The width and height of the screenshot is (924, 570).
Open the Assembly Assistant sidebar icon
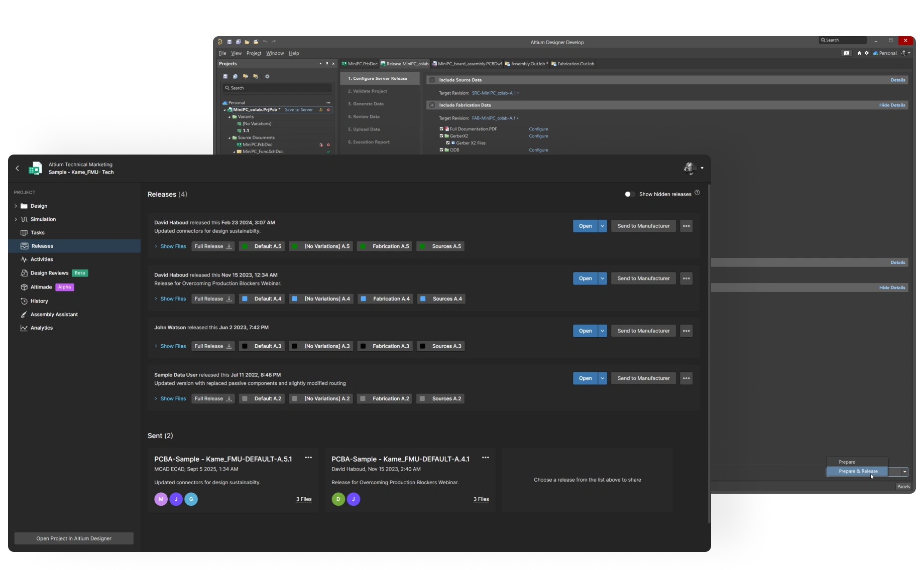[x=24, y=315]
